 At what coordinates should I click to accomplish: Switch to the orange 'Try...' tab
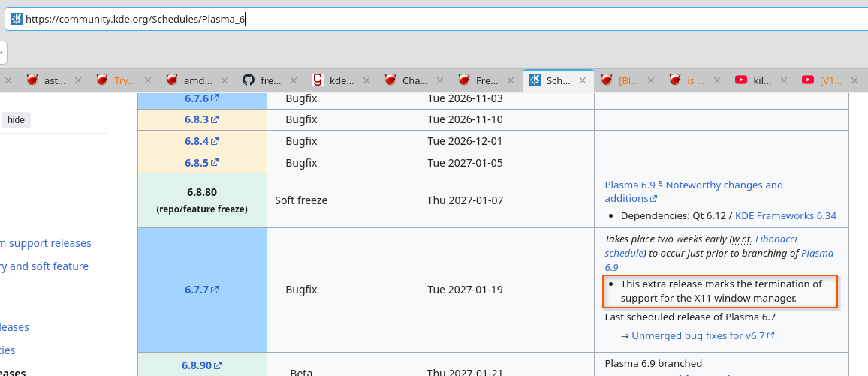coord(125,80)
